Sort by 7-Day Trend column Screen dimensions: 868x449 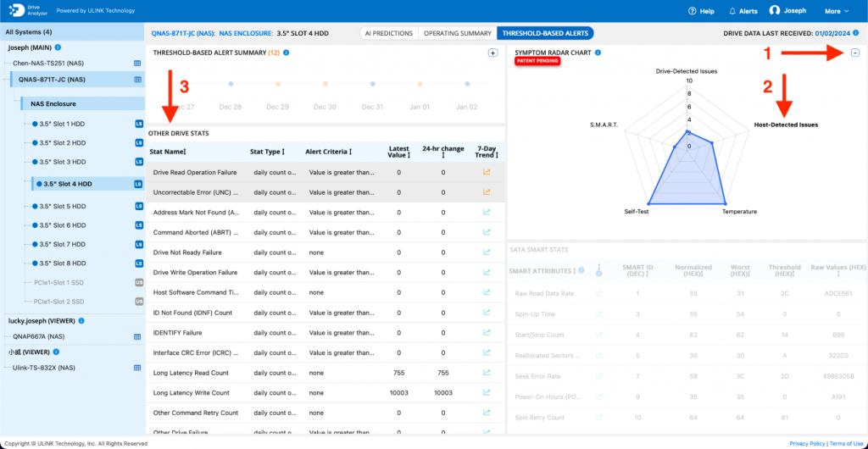[487, 152]
